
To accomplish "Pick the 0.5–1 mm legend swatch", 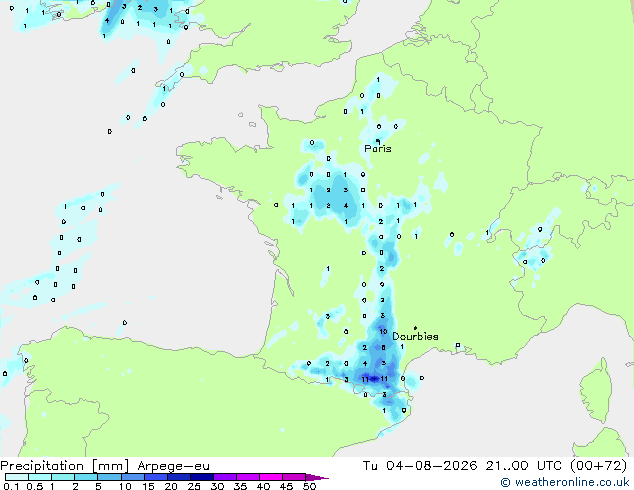I will click(40, 477).
